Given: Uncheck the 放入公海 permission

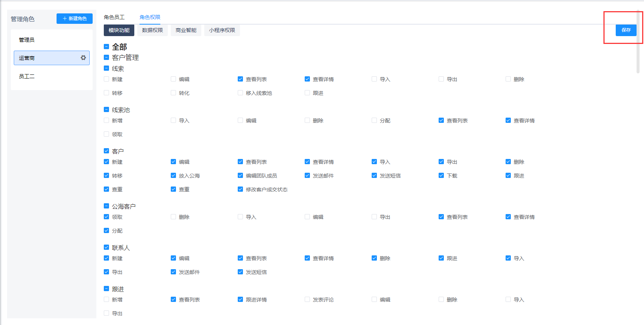Looking at the screenshot, I should click(x=173, y=176).
